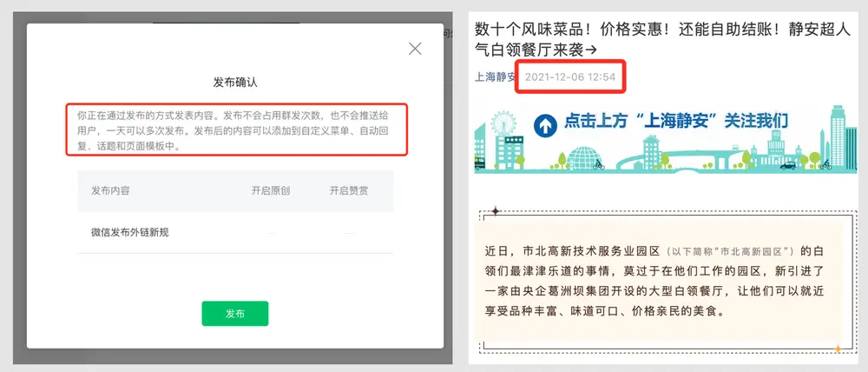Click the dark star ornament on frame corner

point(495,211)
